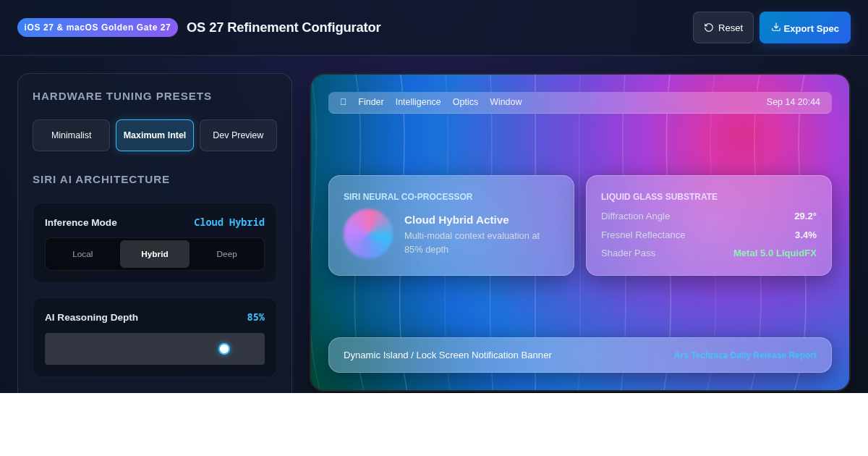Open the Intelligence menu
This screenshot has height=456, width=868.
[x=418, y=102]
